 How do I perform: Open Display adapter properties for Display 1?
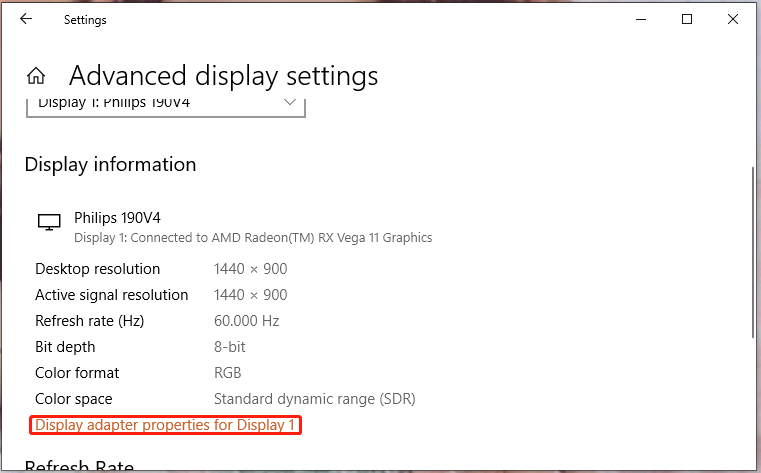pos(165,425)
